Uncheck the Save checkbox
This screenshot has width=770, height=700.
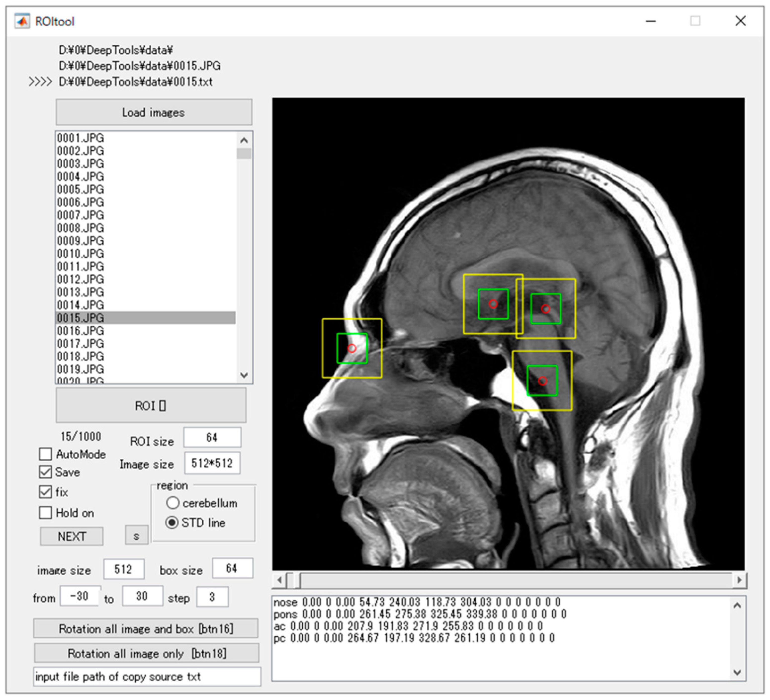[x=46, y=472]
